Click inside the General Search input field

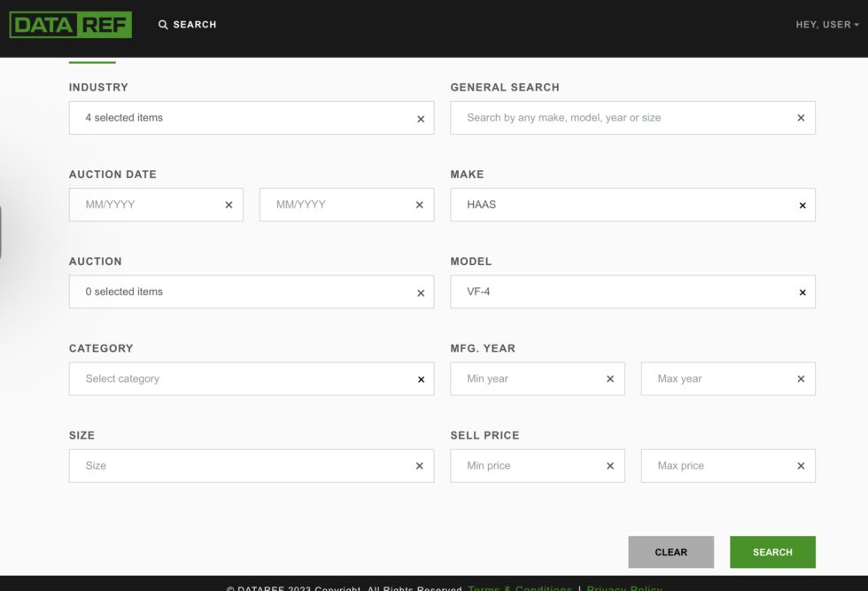(620, 118)
